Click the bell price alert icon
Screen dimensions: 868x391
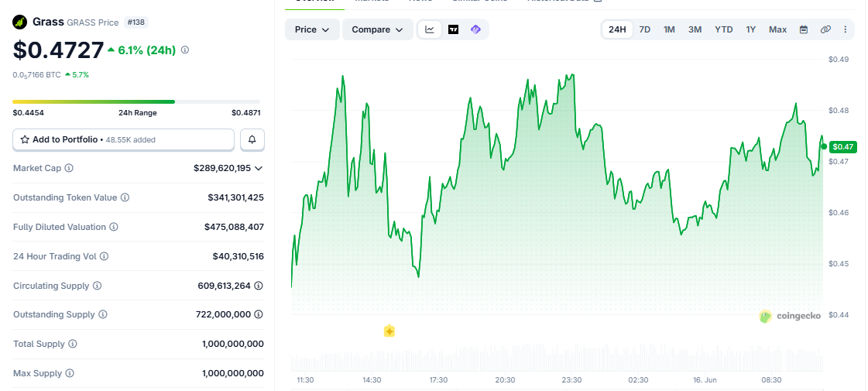click(252, 139)
